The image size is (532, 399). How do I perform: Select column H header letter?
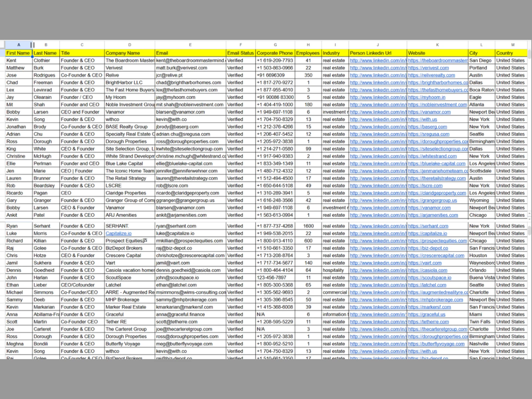[x=308, y=45]
